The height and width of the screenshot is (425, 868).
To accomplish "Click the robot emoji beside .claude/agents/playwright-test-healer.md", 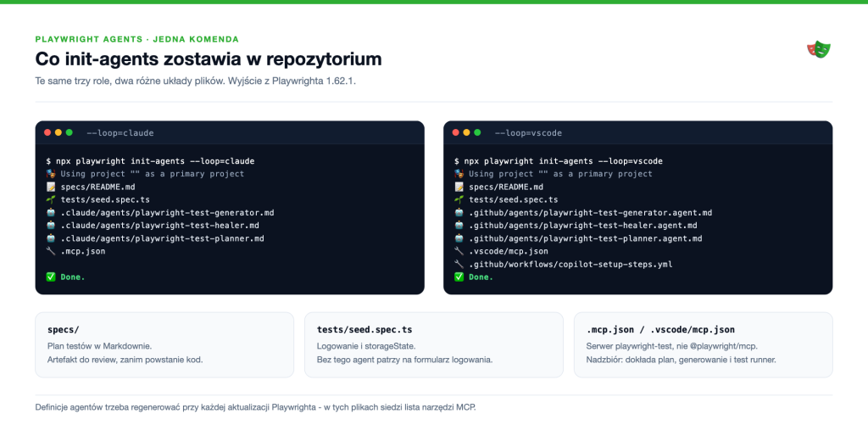I will [51, 226].
